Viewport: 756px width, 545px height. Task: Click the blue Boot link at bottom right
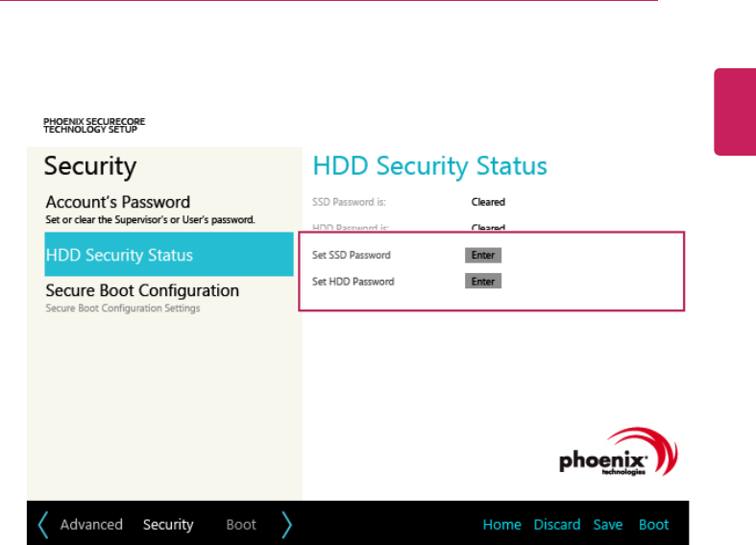654,525
